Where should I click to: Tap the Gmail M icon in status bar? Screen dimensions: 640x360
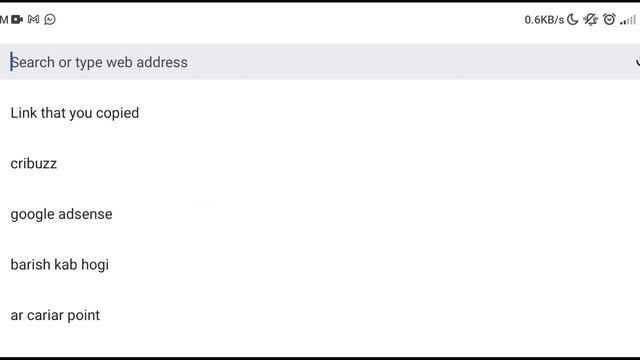pos(4,19)
